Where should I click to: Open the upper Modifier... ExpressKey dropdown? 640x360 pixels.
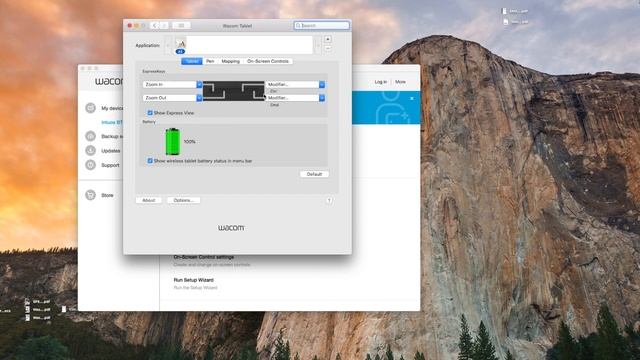pyautogui.click(x=295, y=84)
